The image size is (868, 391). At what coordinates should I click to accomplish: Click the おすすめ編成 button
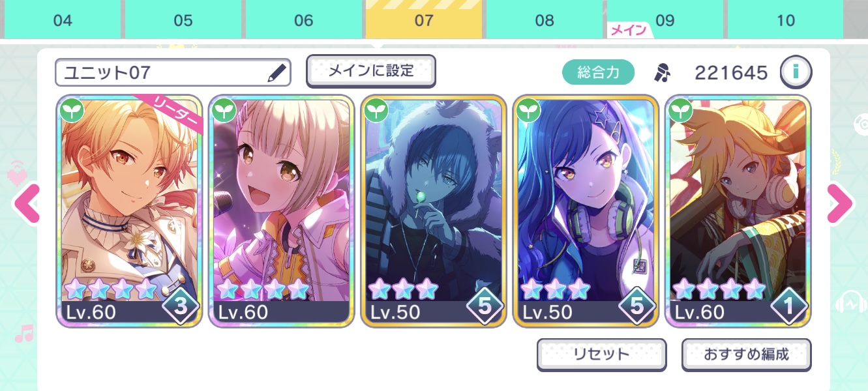[746, 355]
